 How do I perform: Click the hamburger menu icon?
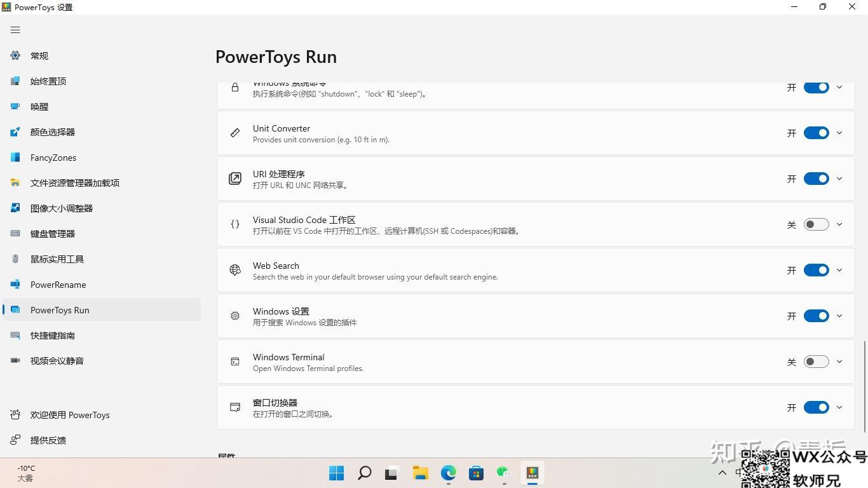pos(15,30)
